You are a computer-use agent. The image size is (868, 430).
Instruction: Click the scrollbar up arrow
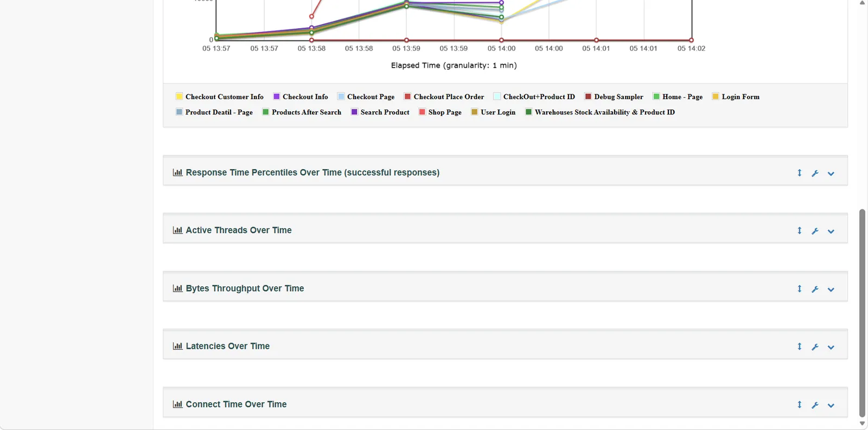[862, 3]
